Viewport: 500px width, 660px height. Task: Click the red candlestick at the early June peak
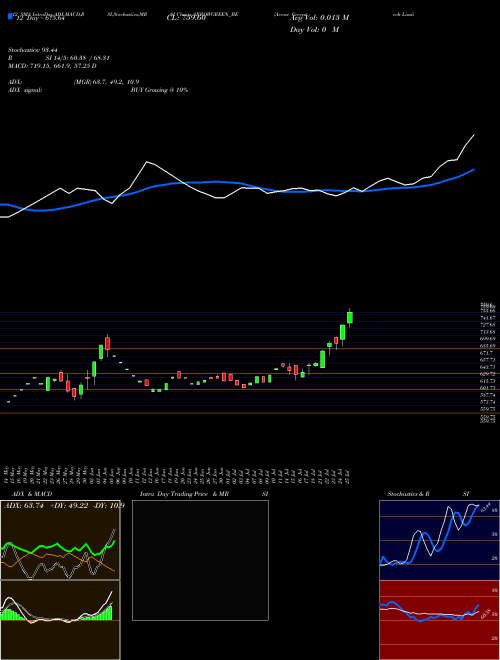tap(107, 343)
